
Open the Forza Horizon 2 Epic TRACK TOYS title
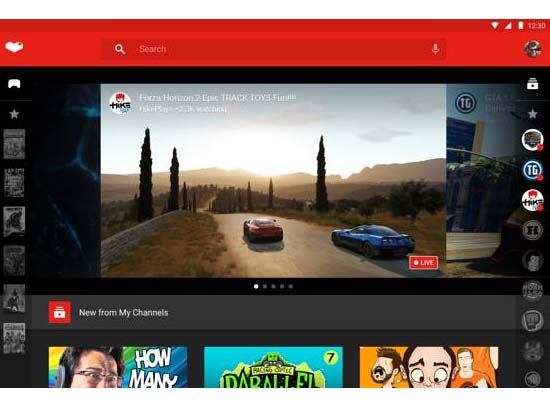(x=217, y=97)
